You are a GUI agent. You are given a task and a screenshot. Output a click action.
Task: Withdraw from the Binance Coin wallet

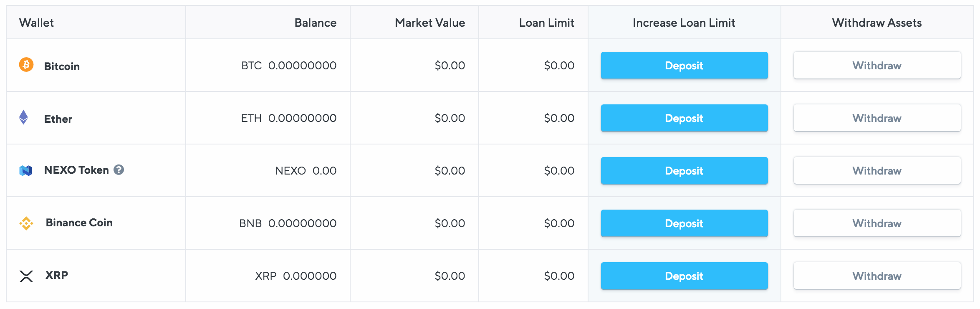(877, 223)
